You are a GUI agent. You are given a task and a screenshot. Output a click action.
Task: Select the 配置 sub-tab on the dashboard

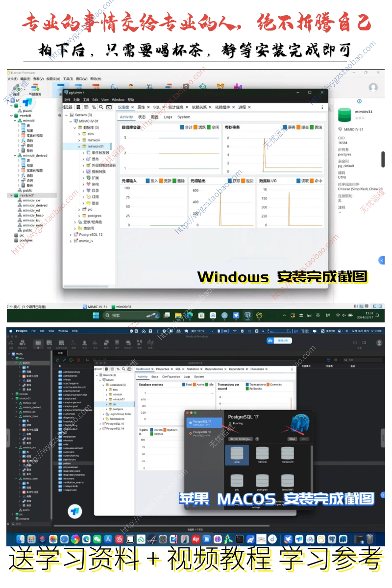[154, 117]
